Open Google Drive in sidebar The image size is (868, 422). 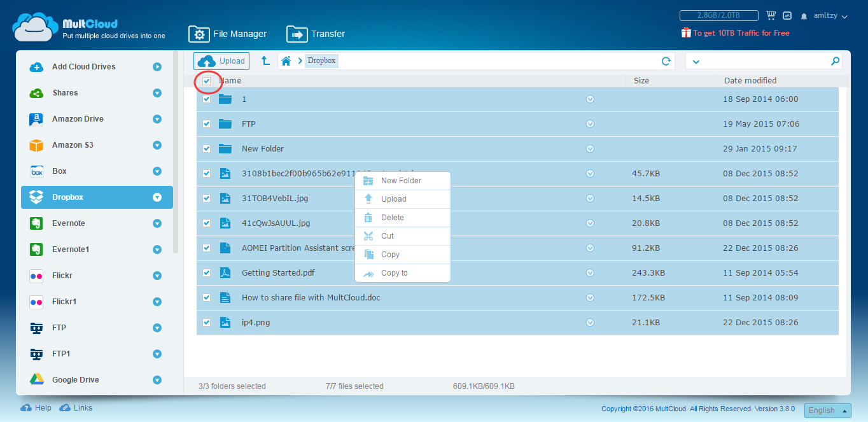(x=75, y=380)
